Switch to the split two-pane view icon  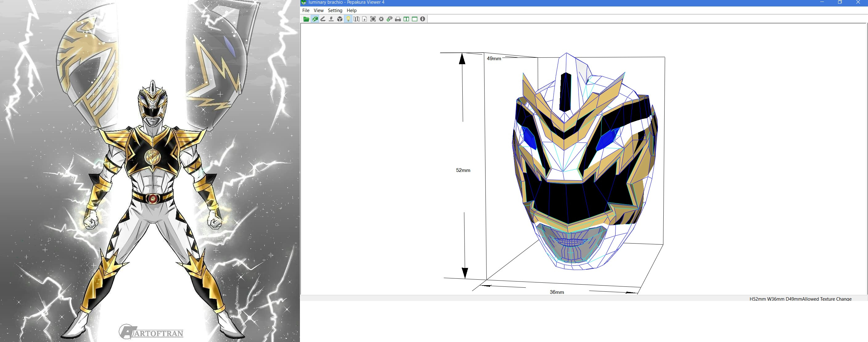coord(406,19)
